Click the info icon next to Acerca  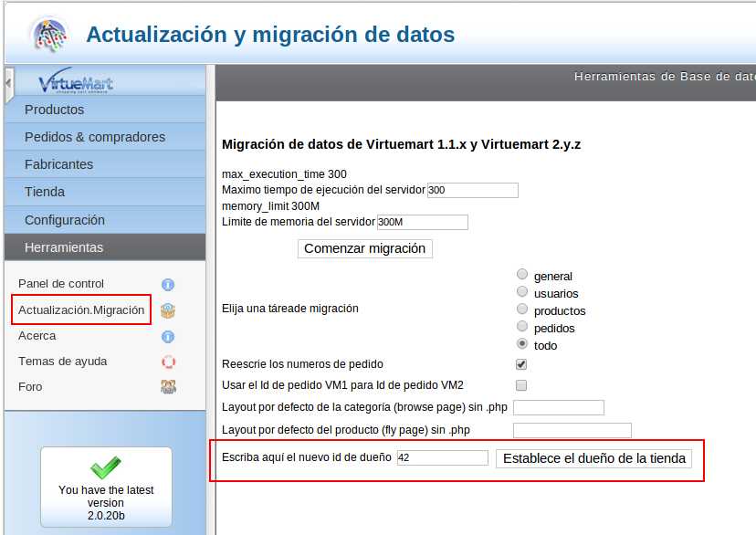pyautogui.click(x=168, y=336)
